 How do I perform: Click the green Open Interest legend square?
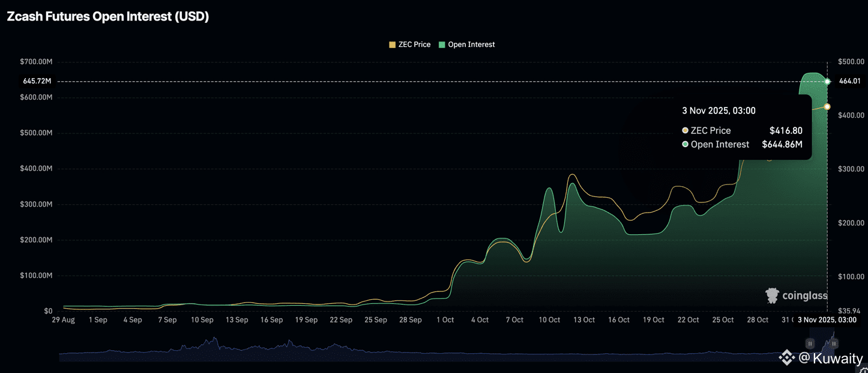point(442,44)
